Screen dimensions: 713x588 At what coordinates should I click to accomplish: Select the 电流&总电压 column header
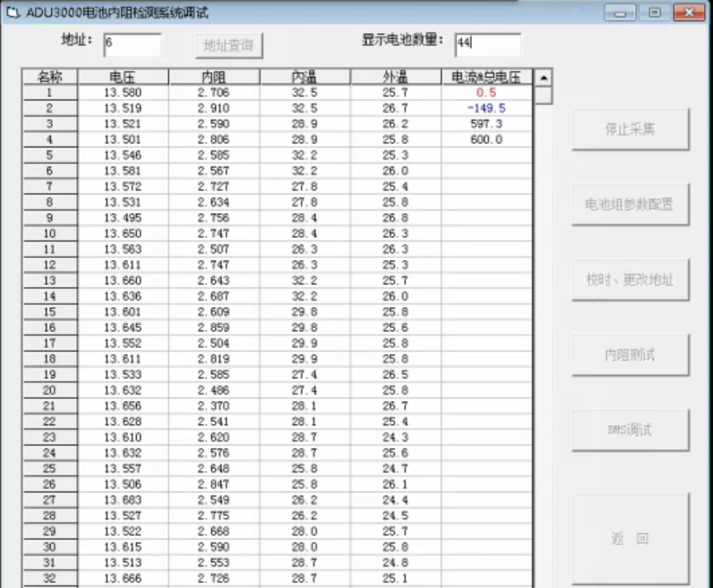click(486, 77)
